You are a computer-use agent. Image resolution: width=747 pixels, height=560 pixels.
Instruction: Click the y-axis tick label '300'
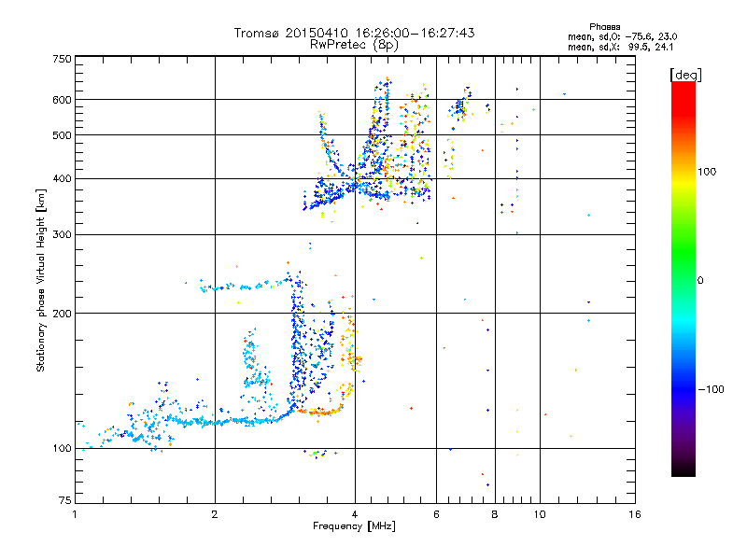tap(63, 235)
